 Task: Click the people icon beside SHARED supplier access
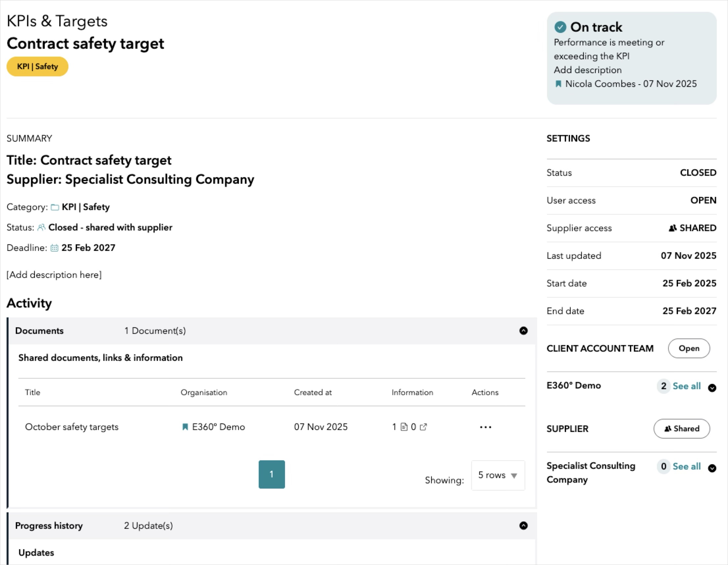(x=673, y=228)
